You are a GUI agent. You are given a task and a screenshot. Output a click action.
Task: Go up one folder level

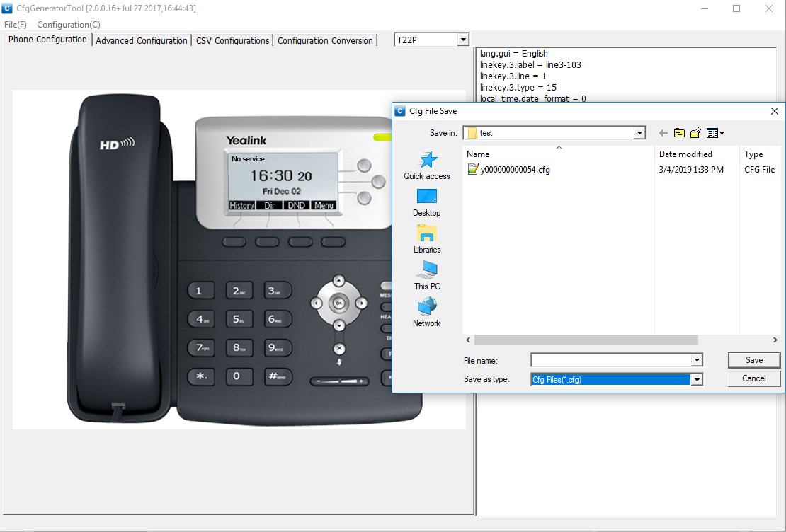click(679, 133)
